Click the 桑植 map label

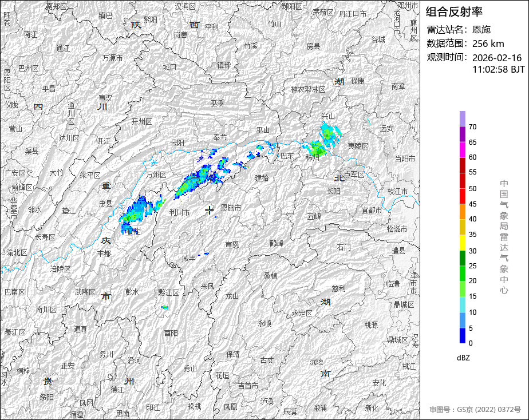[271, 276]
